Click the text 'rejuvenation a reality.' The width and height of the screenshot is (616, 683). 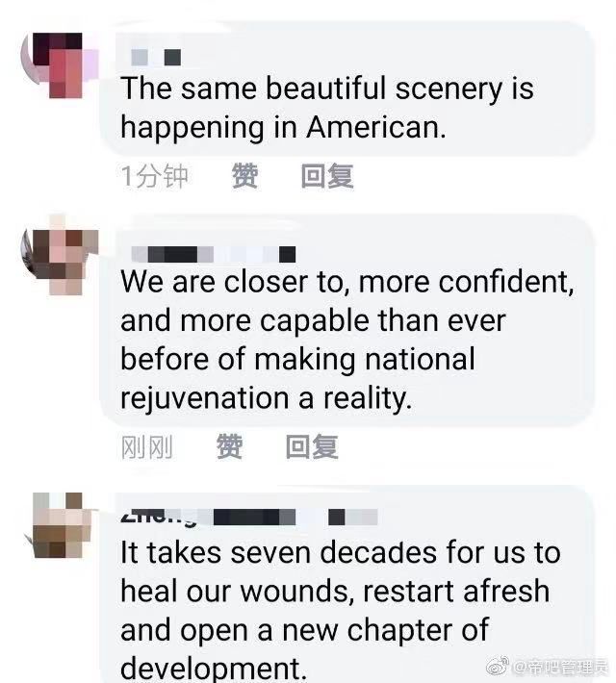266,398
